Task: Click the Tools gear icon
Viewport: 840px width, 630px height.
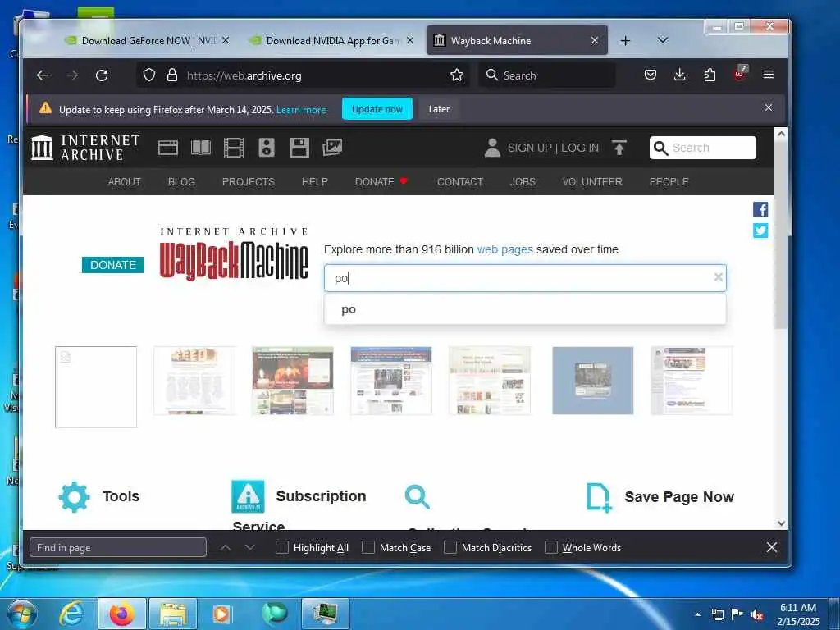Action: (74, 496)
